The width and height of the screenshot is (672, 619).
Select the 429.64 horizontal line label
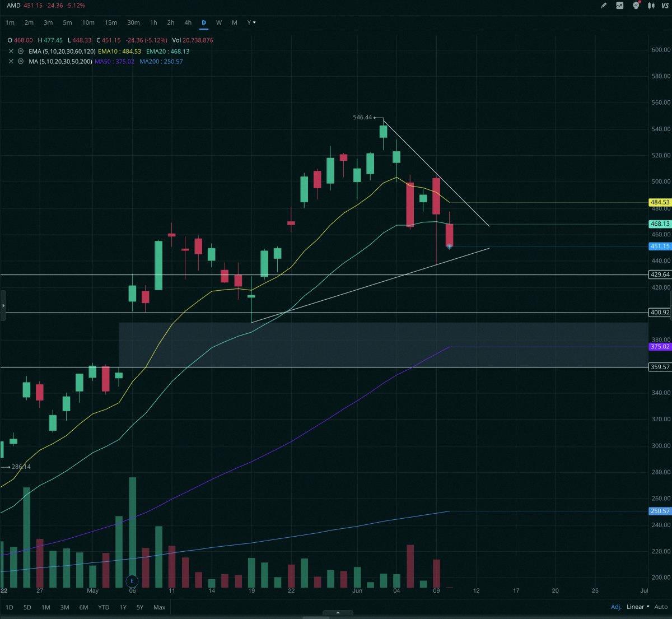click(x=660, y=274)
